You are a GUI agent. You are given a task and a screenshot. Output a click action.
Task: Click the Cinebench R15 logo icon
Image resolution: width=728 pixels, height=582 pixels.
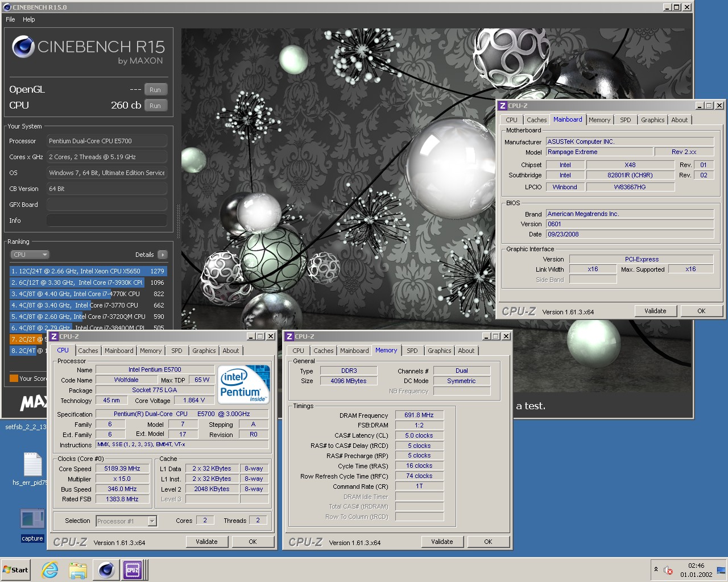click(x=23, y=47)
